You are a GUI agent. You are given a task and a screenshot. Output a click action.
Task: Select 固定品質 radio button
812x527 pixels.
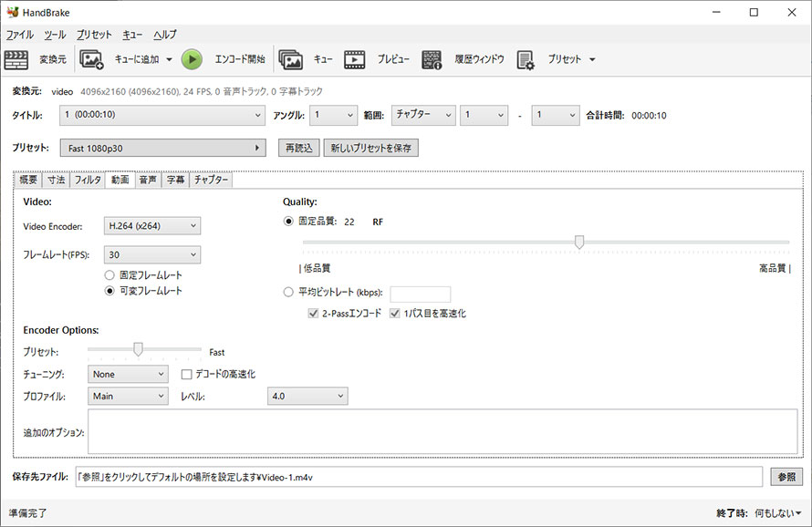click(x=288, y=221)
